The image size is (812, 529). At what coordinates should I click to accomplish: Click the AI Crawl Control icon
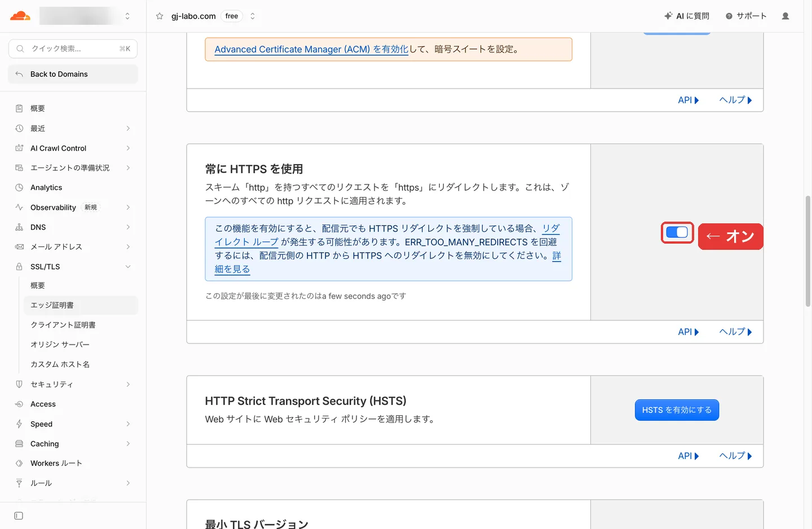19,148
